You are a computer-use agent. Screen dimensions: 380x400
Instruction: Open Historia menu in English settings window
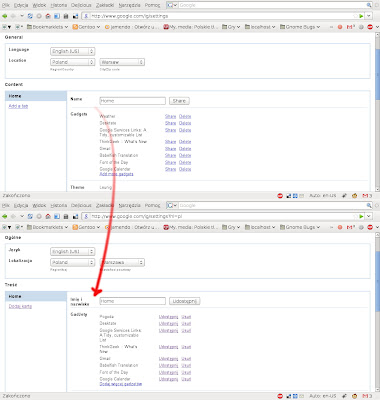59,5
